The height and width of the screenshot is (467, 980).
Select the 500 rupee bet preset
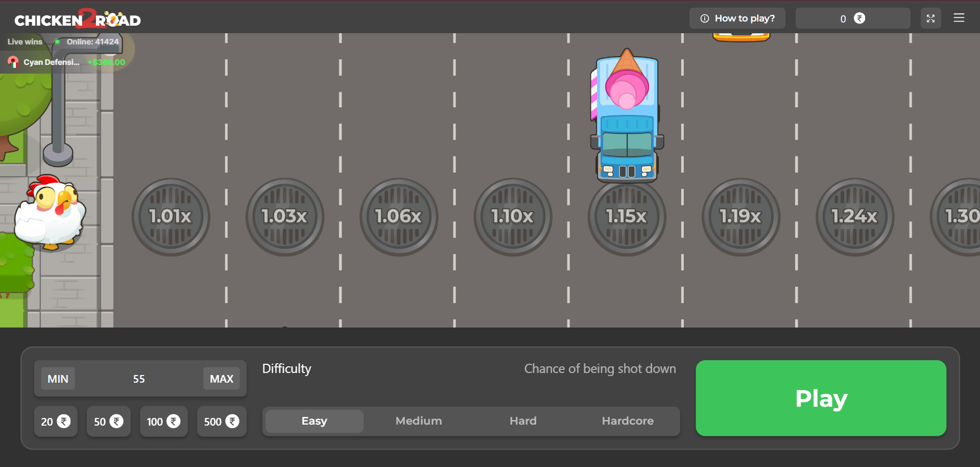222,422
